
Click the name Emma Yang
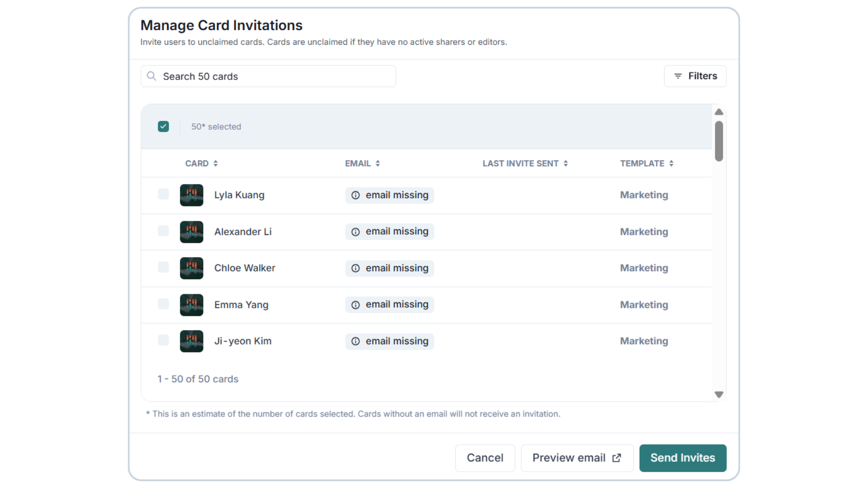(x=241, y=305)
